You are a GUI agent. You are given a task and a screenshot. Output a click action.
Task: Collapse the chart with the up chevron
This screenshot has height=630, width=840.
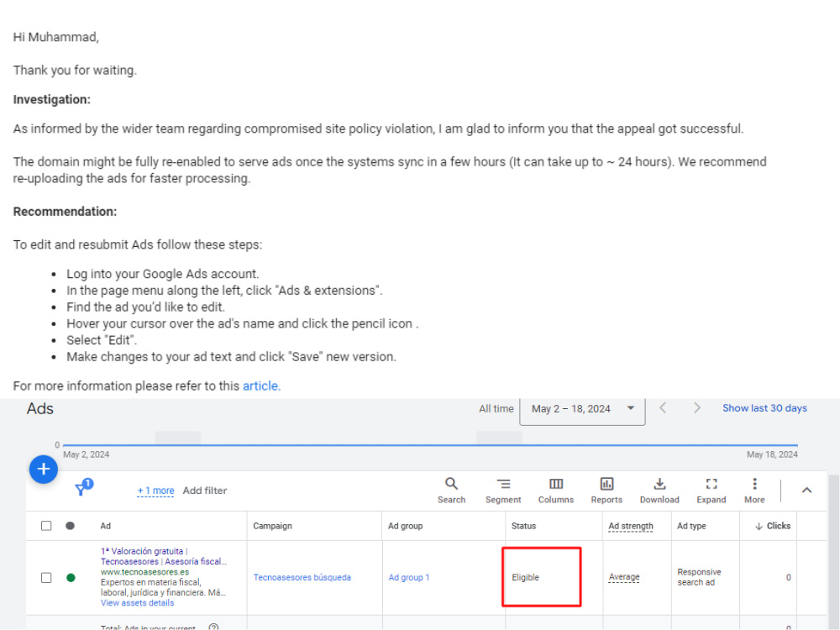(x=806, y=491)
